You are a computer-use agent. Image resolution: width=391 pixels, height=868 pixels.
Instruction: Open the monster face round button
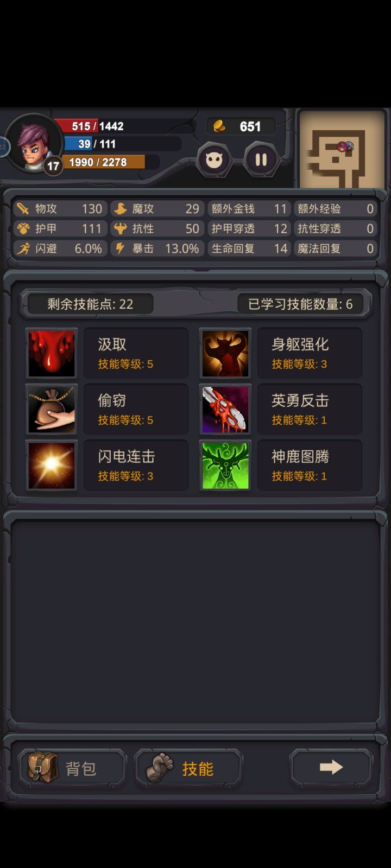coord(214,159)
